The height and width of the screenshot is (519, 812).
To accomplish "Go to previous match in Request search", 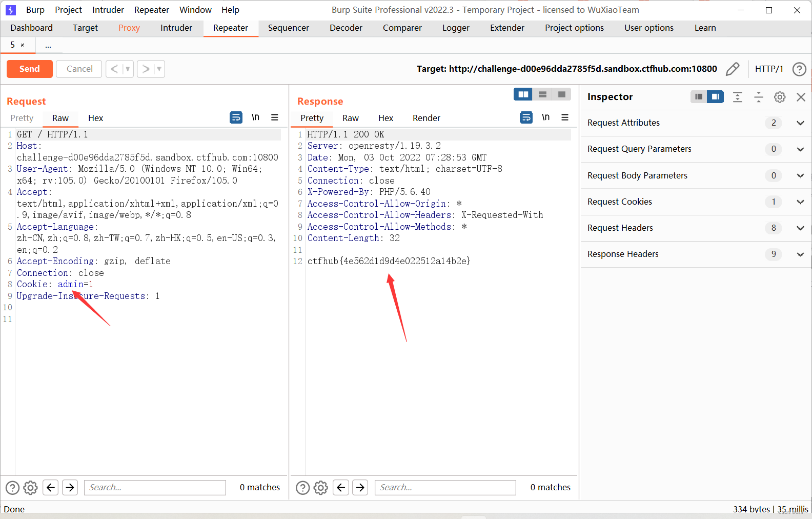I will (51, 487).
